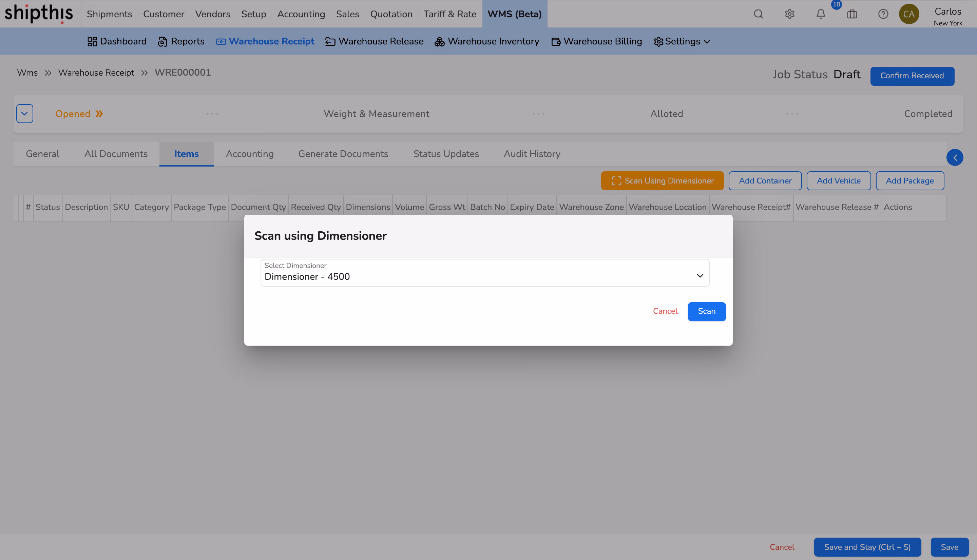Click the Warehouse Billing icon
This screenshot has width=977, height=560.
(x=556, y=41)
